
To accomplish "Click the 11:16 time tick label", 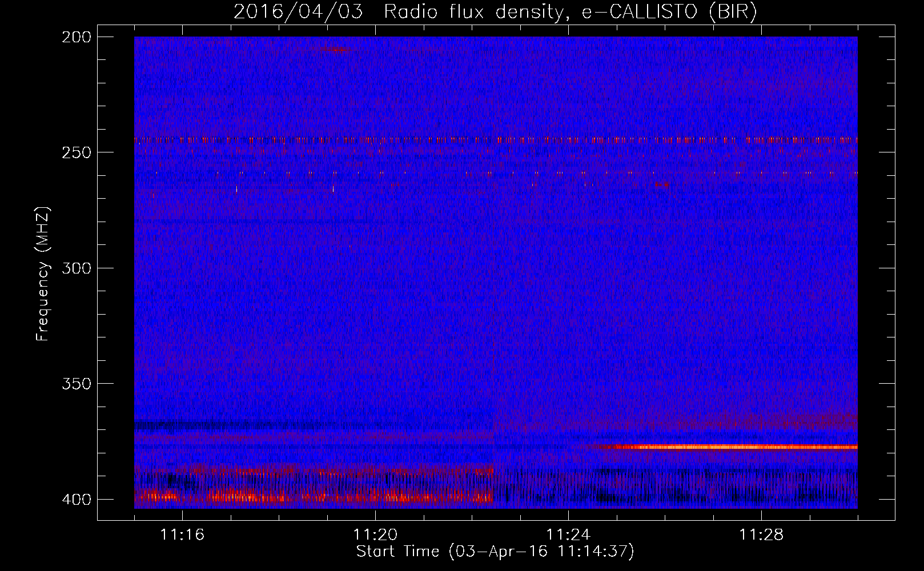I will point(182,535).
